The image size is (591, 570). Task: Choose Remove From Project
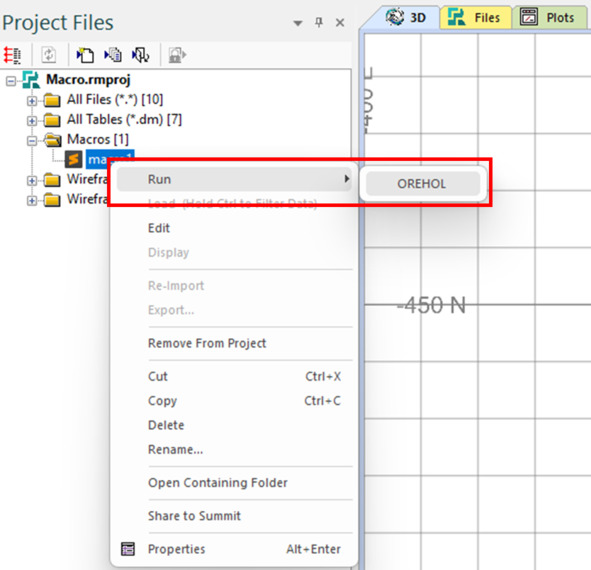click(207, 343)
